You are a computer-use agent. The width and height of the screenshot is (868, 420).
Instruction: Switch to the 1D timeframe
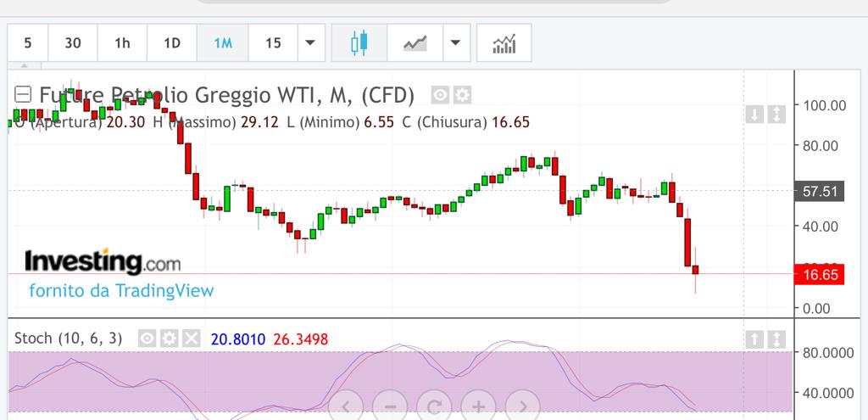172,42
